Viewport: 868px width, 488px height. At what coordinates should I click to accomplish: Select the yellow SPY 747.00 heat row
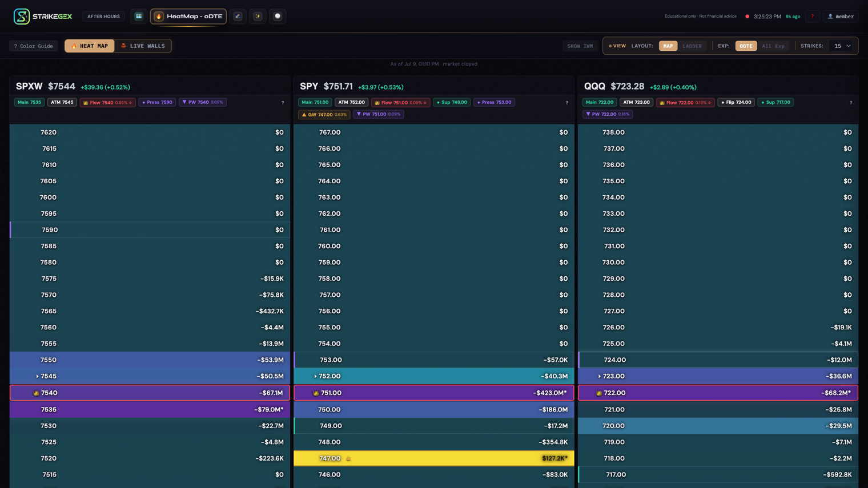434,458
